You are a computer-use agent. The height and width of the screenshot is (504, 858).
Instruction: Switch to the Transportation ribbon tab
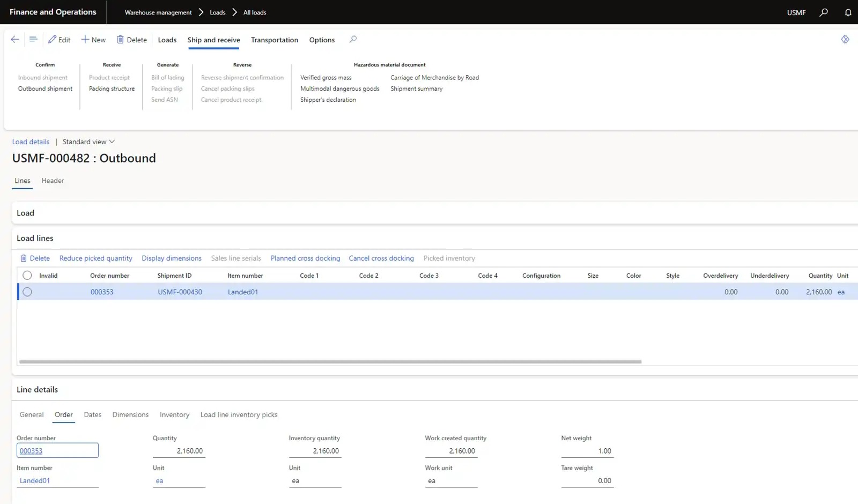point(274,40)
